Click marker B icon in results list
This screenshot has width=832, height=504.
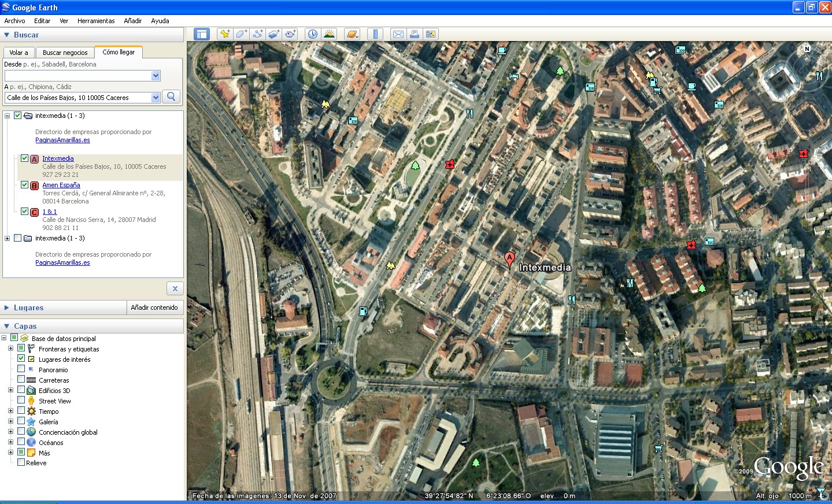[34, 186]
